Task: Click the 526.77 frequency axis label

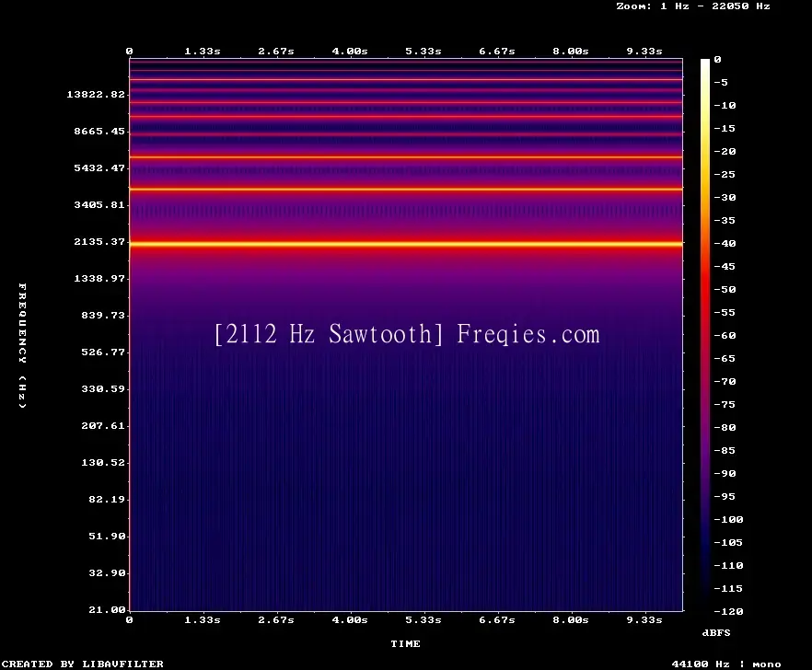Action: (103, 352)
